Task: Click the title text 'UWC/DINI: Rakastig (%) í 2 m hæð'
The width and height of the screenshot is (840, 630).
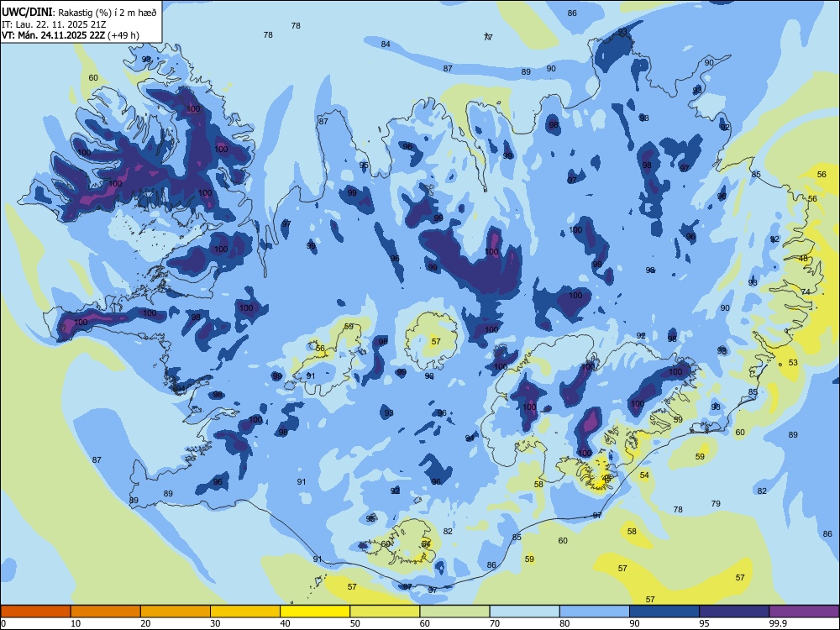Action: [79, 13]
